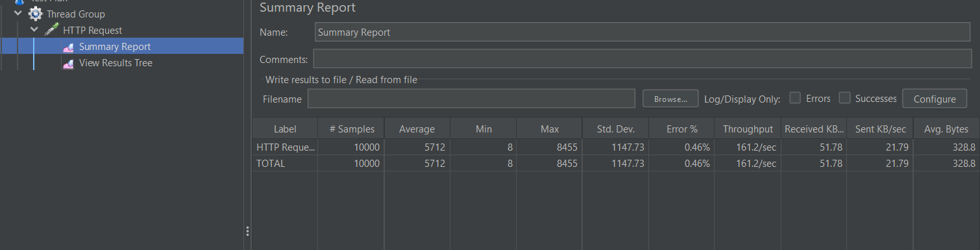Click the Browse... button
980x250 pixels.
click(670, 99)
